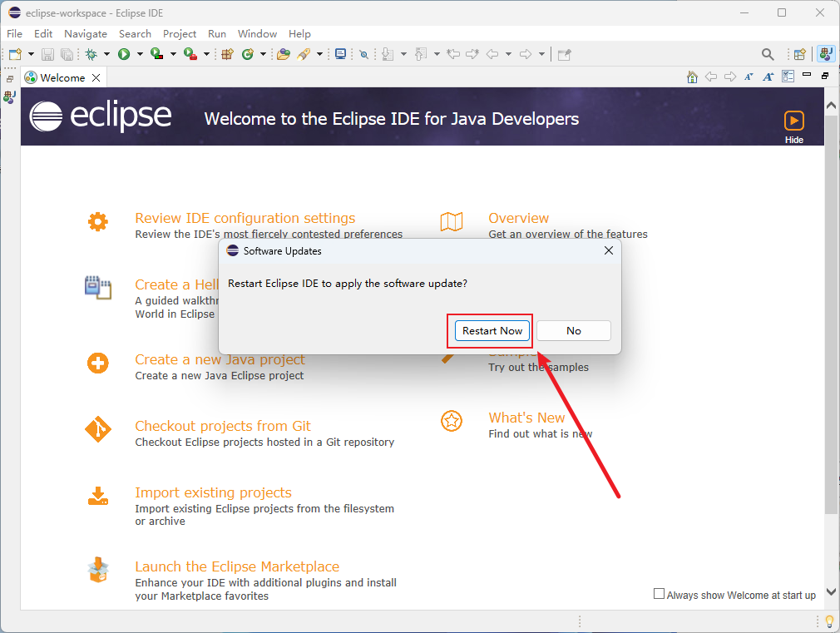
Task: Open the New wizard dropdown arrow
Action: pos(31,54)
